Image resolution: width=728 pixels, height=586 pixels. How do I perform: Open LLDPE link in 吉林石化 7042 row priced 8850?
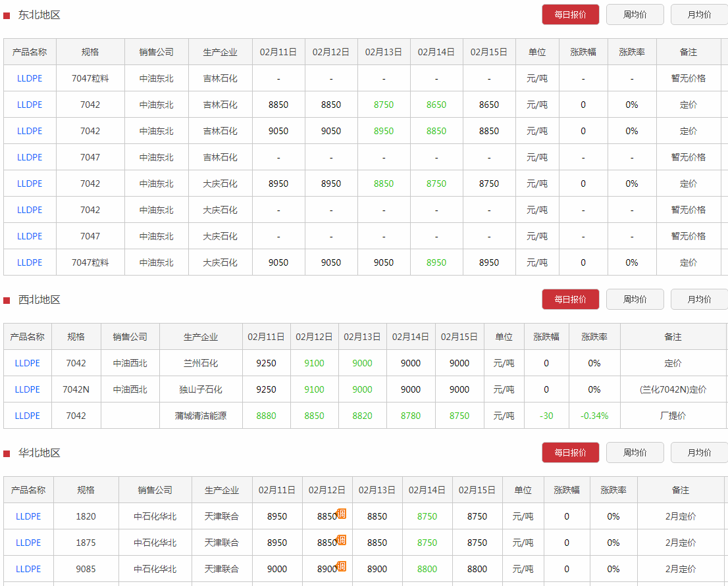30,132
